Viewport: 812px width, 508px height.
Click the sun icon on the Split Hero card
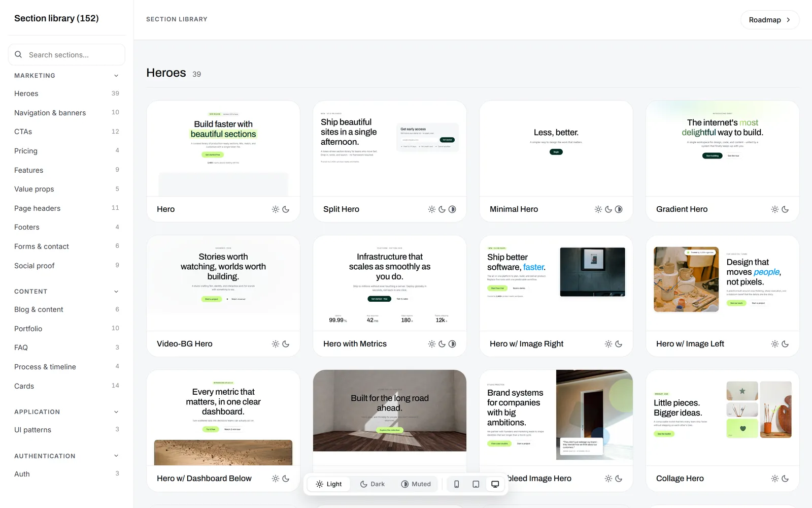[x=432, y=209]
